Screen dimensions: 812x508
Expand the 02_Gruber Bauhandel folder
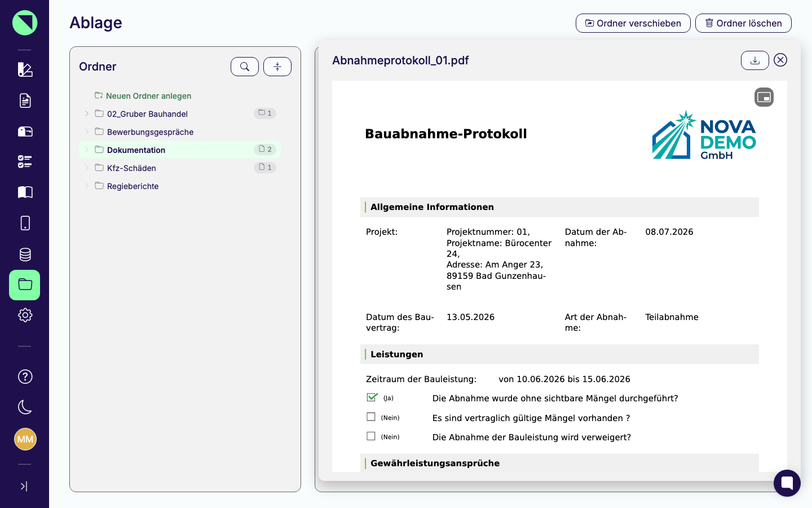pyautogui.click(x=87, y=113)
